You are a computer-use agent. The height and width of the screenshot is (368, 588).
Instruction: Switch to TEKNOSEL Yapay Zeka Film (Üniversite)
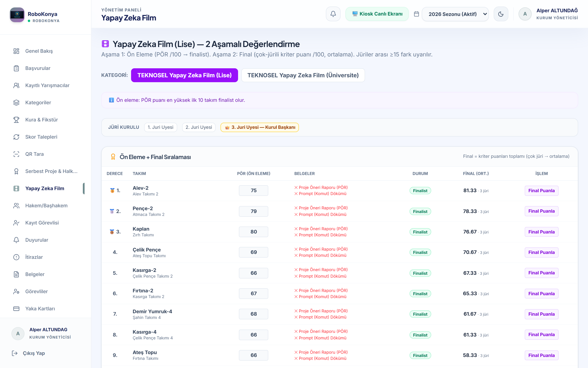tap(303, 75)
